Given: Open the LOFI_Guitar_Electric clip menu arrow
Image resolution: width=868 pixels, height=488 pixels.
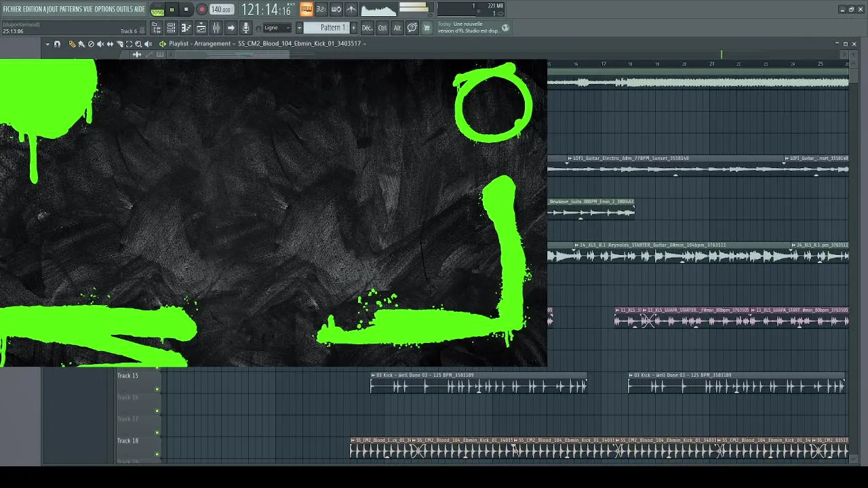Looking at the screenshot, I should coord(569,159).
